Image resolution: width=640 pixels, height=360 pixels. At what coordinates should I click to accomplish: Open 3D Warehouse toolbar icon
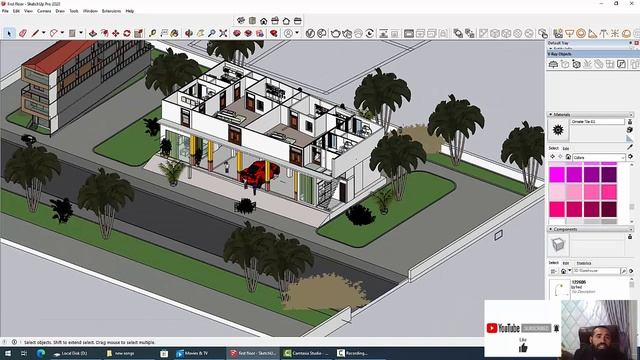[237, 33]
